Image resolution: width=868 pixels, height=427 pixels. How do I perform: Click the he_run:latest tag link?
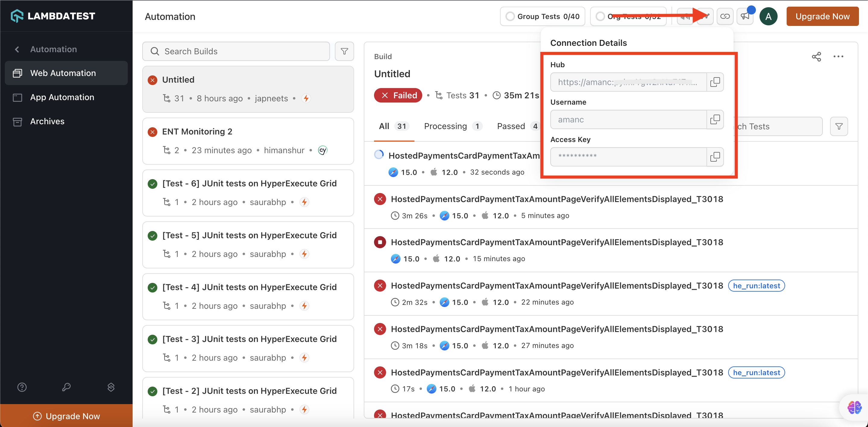pyautogui.click(x=756, y=286)
